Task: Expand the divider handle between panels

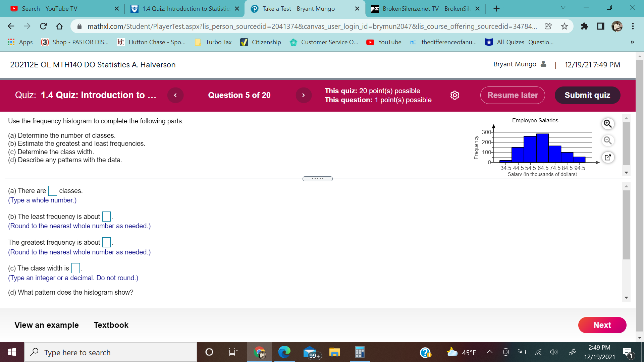Action: [x=317, y=179]
